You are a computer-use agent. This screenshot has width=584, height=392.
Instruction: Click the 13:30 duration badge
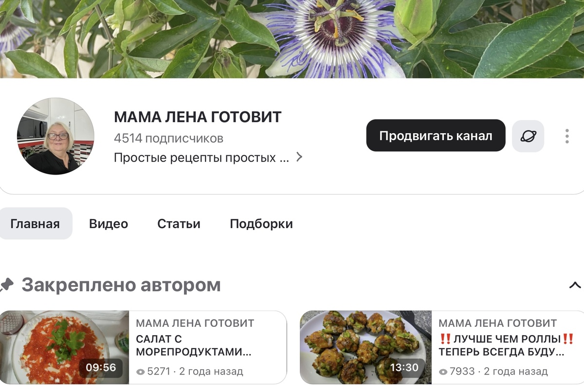(x=404, y=368)
